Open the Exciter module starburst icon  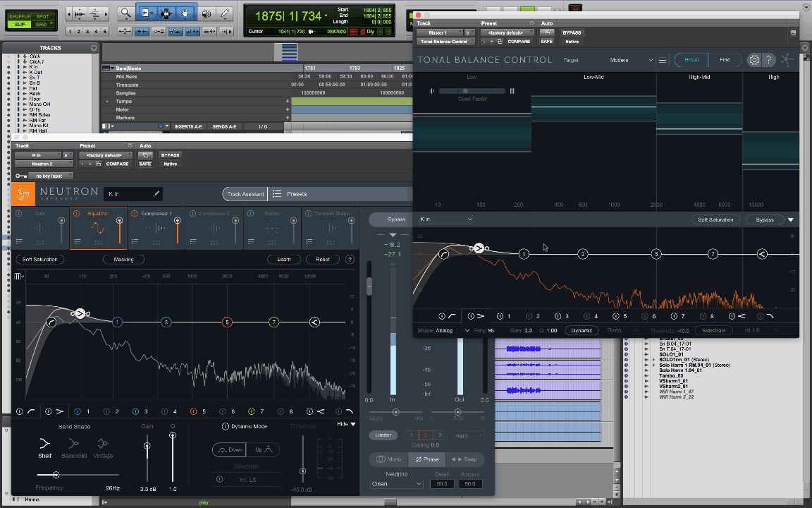click(x=272, y=228)
